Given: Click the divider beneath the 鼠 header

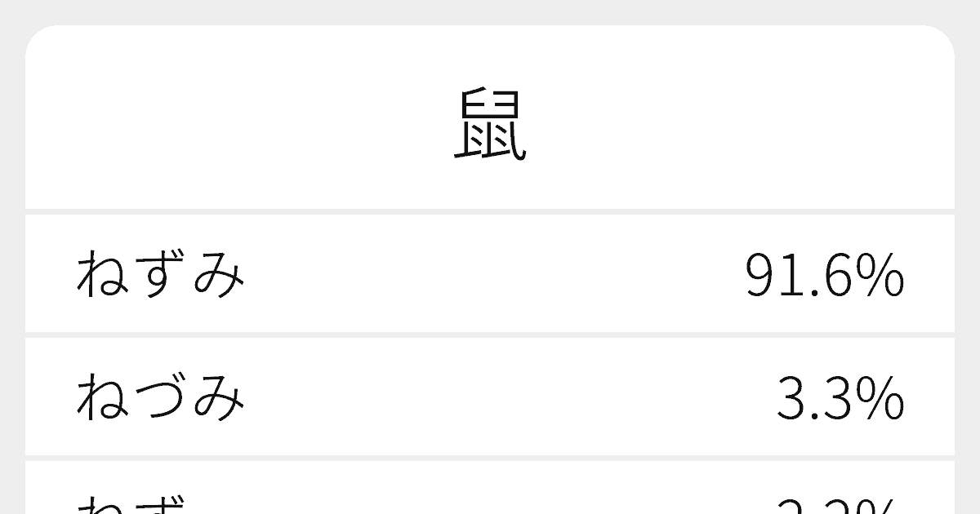Looking at the screenshot, I should (490, 211).
